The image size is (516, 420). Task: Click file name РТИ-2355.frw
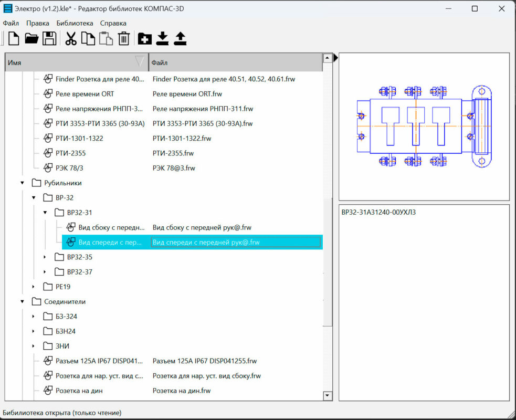pyautogui.click(x=173, y=153)
